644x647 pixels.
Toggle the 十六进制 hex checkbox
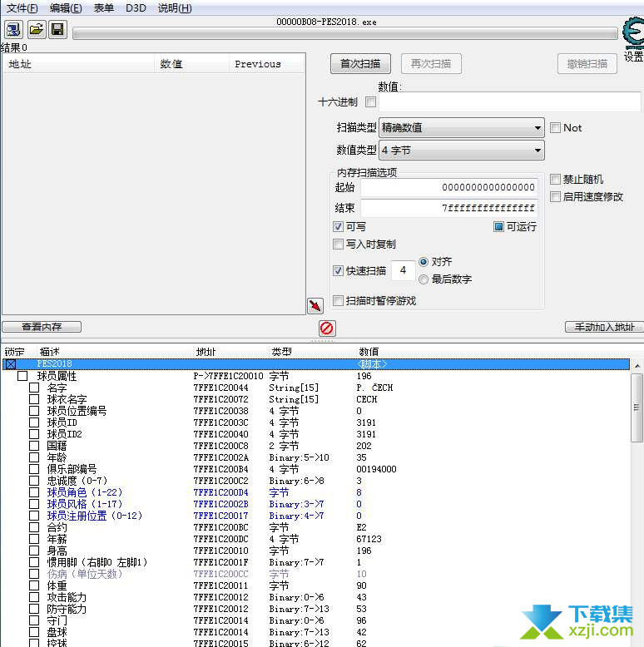(371, 102)
